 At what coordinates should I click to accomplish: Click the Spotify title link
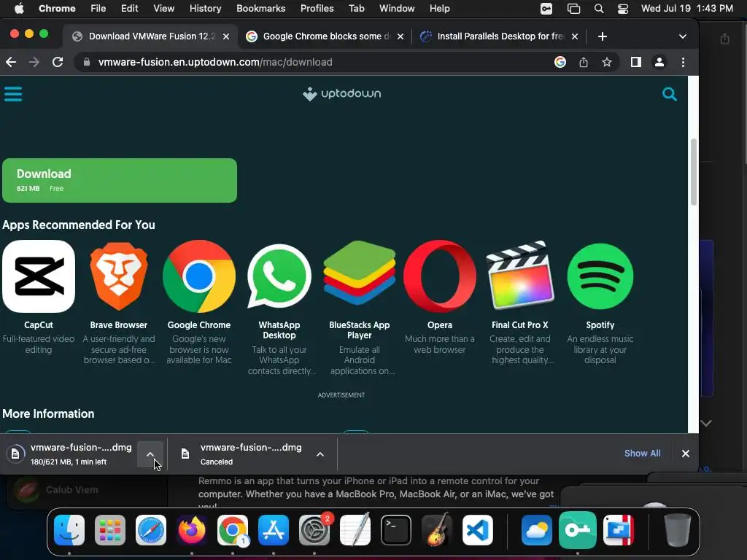(600, 324)
